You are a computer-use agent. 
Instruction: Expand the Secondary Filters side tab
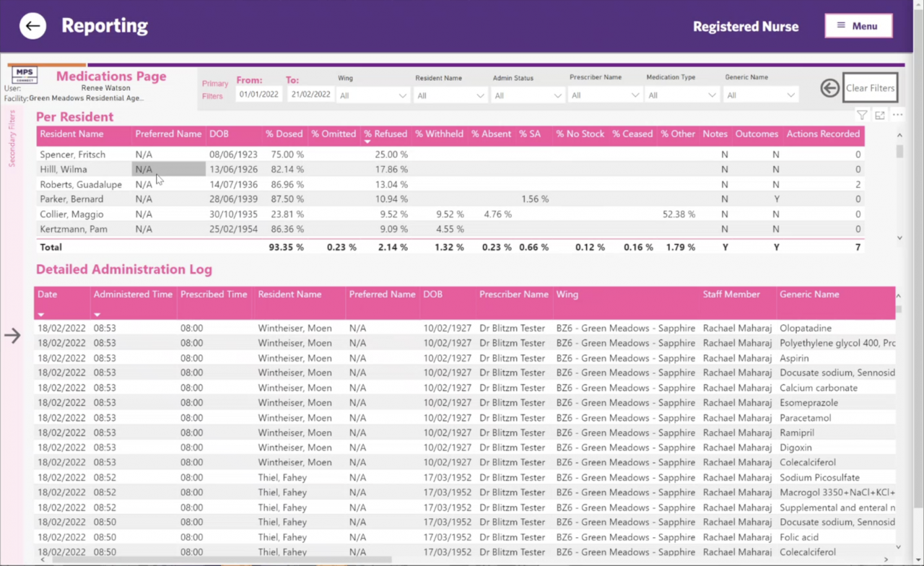tap(12, 139)
